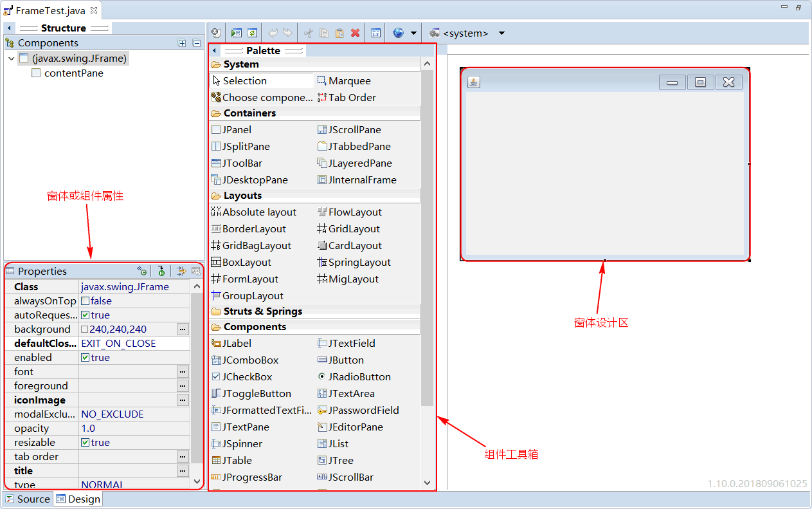Open the font property editor with ... button
Image resolution: width=812 pixels, height=509 pixels.
click(182, 371)
